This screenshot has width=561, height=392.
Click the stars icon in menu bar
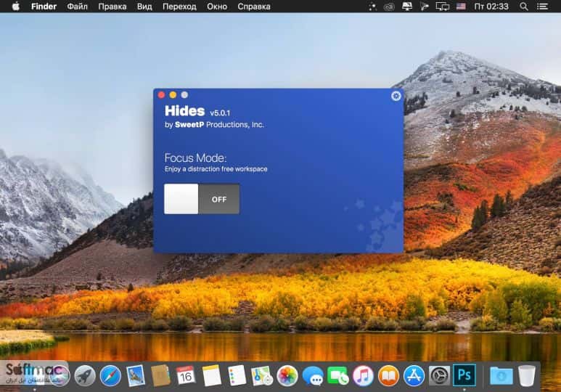pos(372,7)
